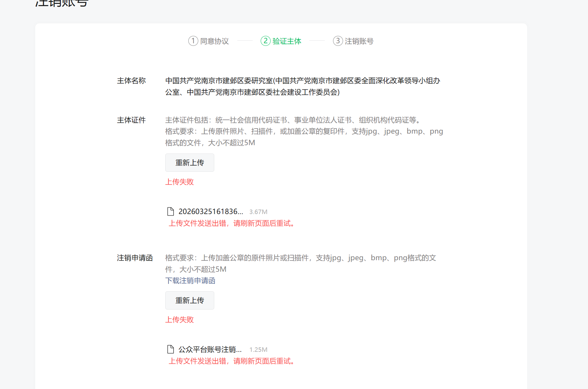Click the 3.67M file size
This screenshot has height=389, width=588.
point(258,212)
